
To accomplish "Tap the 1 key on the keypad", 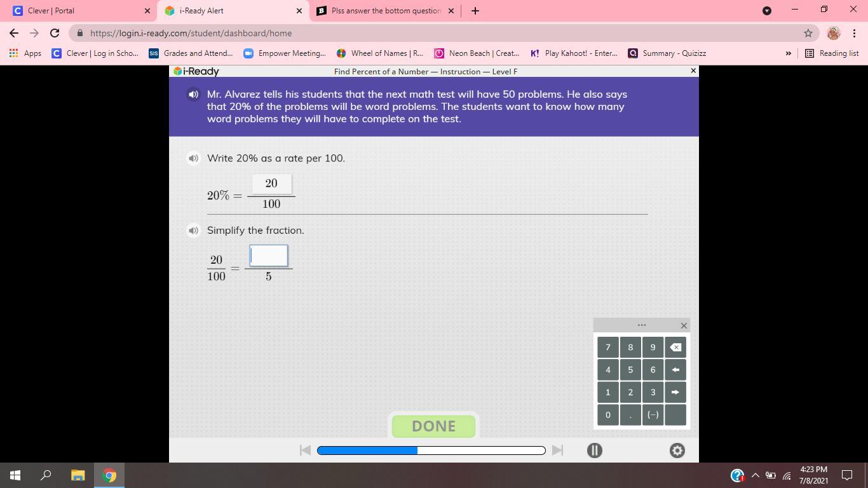I will [607, 392].
